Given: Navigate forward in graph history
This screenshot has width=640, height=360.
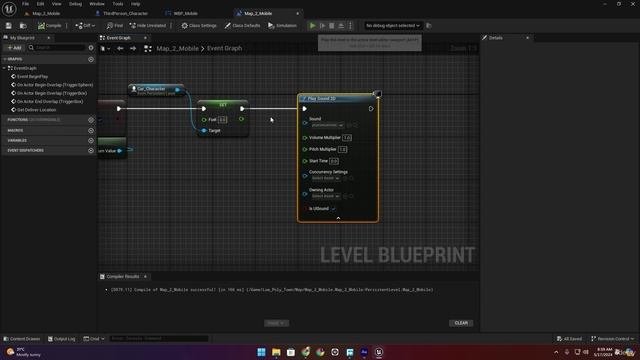Looking at the screenshot, I should point(133,49).
